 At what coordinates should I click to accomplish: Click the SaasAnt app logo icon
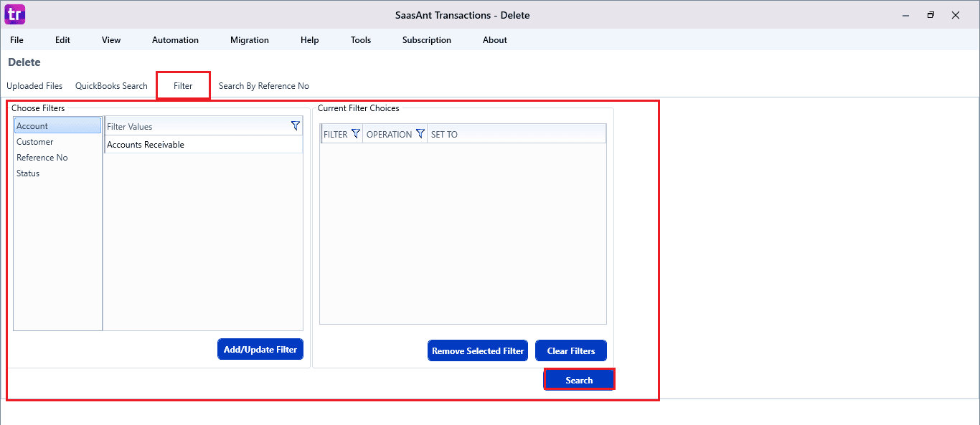[14, 14]
